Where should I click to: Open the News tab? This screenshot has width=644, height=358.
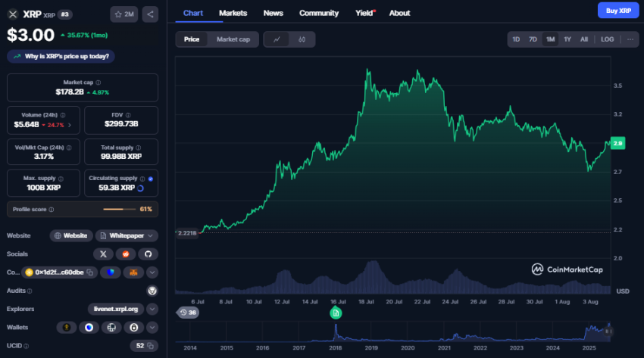pyautogui.click(x=273, y=13)
